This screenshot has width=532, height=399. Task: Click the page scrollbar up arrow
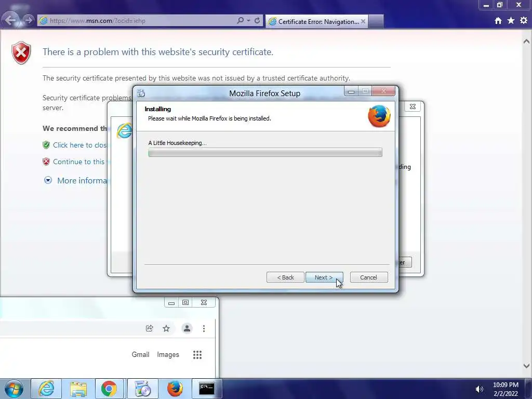pyautogui.click(x=526, y=42)
